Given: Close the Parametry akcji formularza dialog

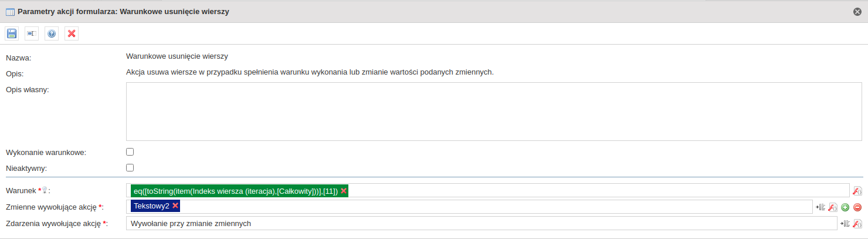Looking at the screenshot, I should [857, 11].
